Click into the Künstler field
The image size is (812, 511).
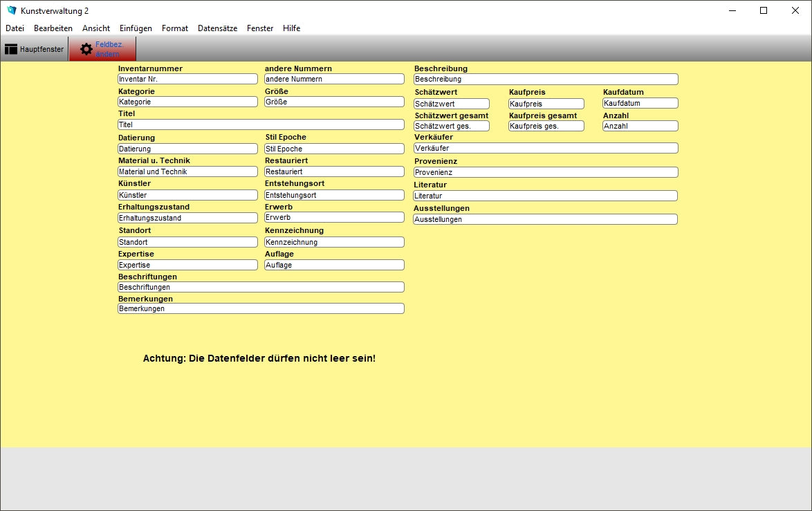click(187, 196)
